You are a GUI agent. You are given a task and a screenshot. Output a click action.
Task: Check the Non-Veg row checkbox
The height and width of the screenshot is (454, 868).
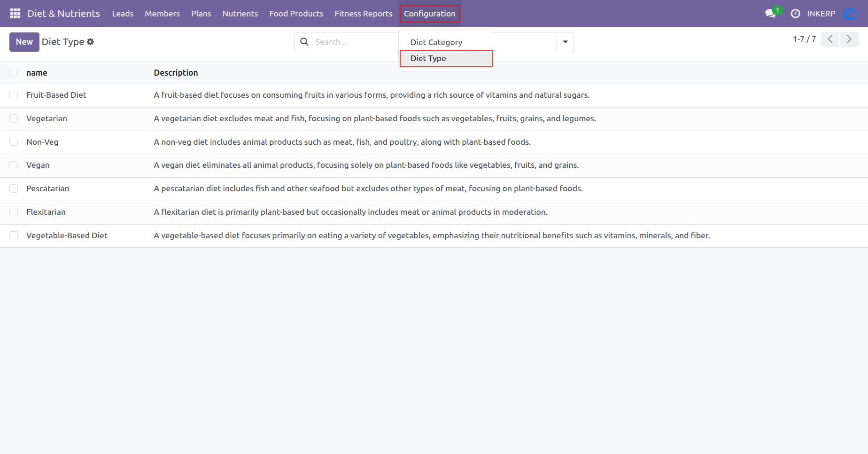point(14,142)
